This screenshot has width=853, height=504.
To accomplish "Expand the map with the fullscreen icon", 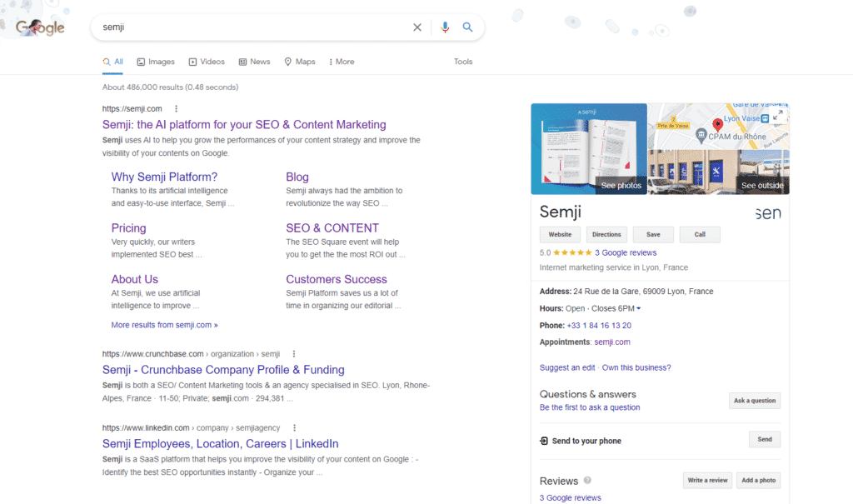I will [x=779, y=115].
